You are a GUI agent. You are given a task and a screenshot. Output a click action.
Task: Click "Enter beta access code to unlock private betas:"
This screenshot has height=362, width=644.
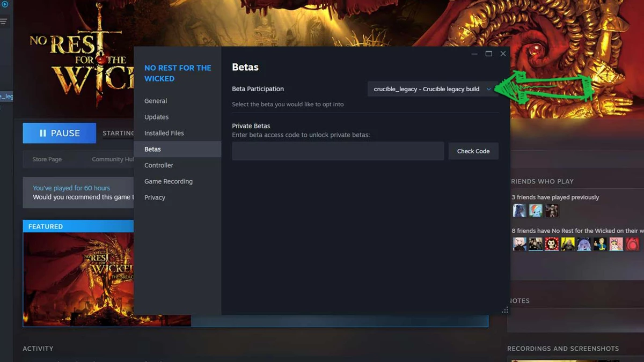click(301, 135)
